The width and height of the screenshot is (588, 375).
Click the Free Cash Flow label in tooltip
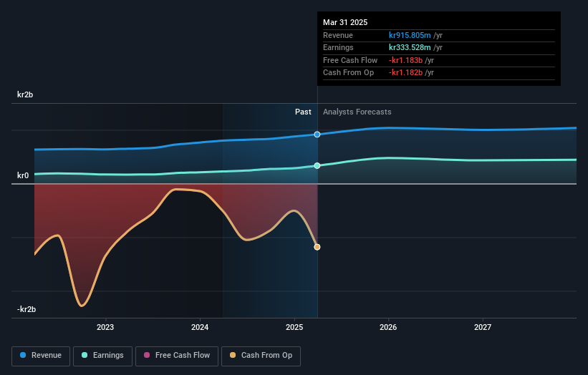click(x=350, y=60)
